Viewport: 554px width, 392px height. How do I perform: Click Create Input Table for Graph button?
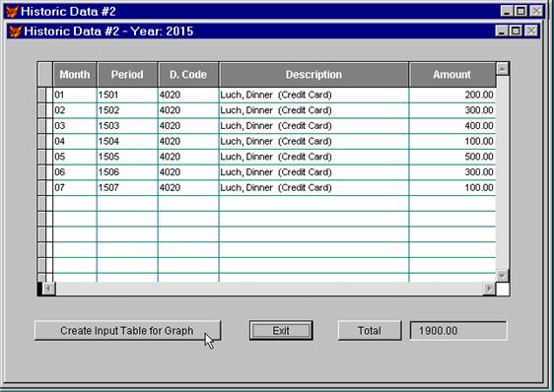(x=127, y=331)
